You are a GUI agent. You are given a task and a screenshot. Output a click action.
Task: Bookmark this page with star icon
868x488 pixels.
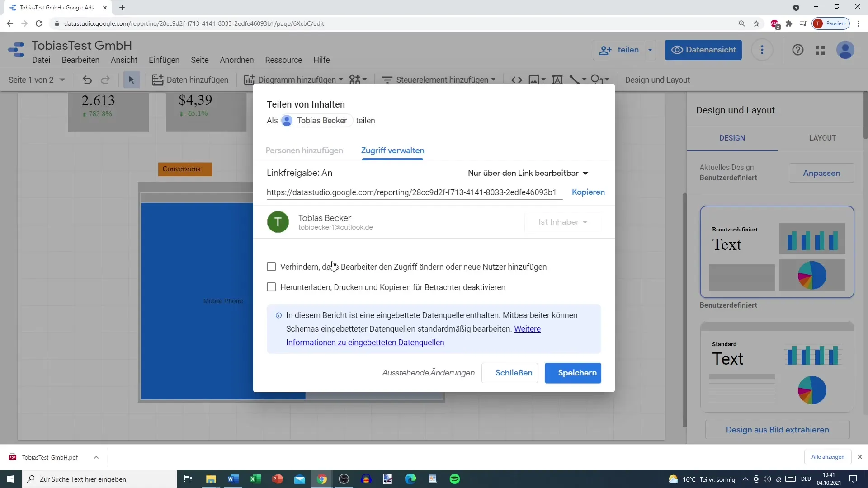tap(756, 23)
